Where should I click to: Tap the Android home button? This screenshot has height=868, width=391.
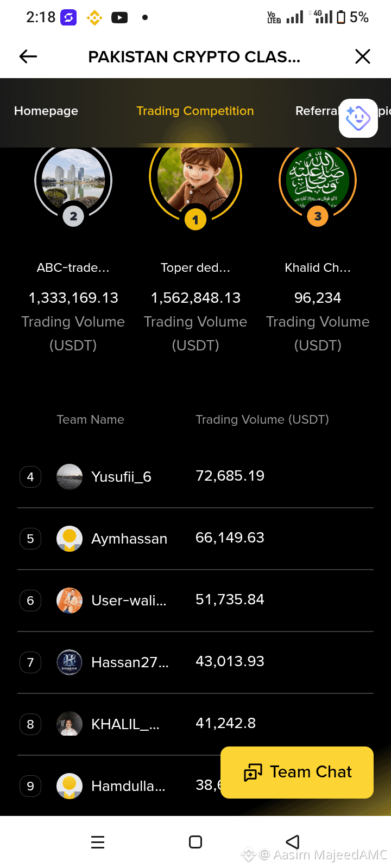pyautogui.click(x=195, y=842)
